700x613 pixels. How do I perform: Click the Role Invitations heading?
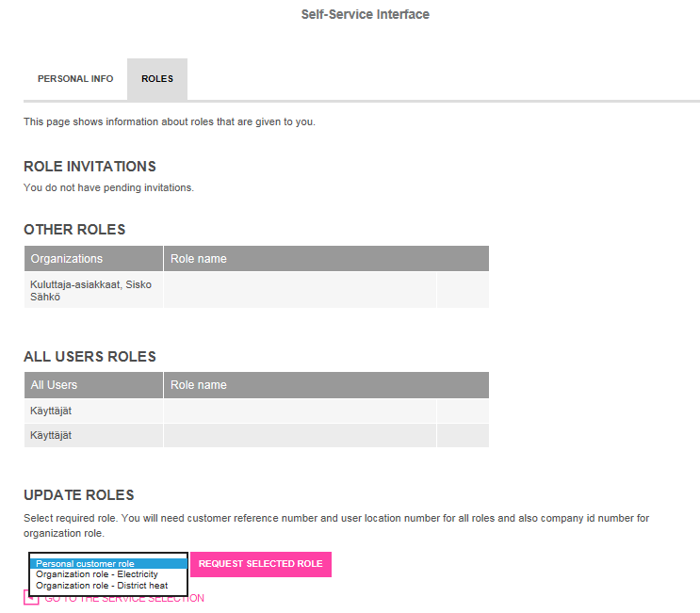(x=90, y=167)
